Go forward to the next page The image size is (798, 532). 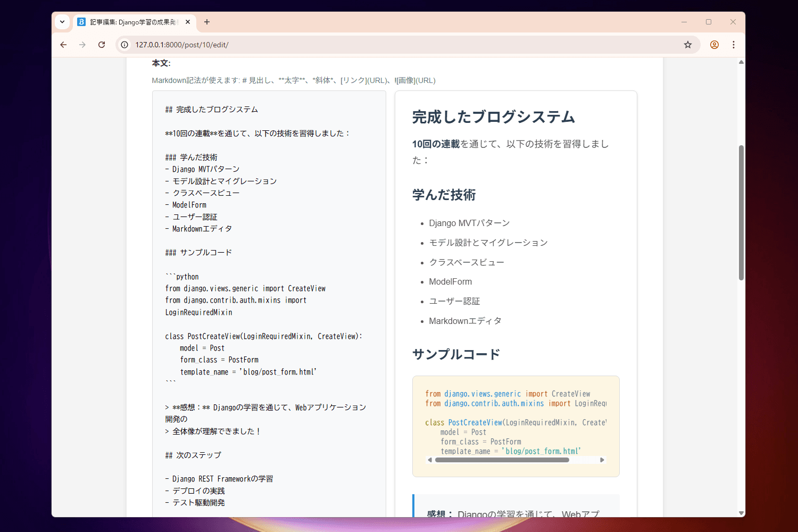[82, 45]
